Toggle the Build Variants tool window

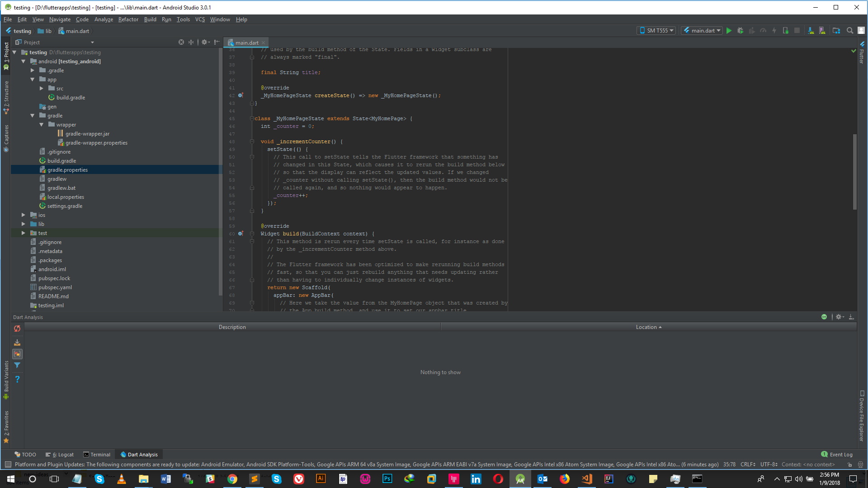[6, 380]
